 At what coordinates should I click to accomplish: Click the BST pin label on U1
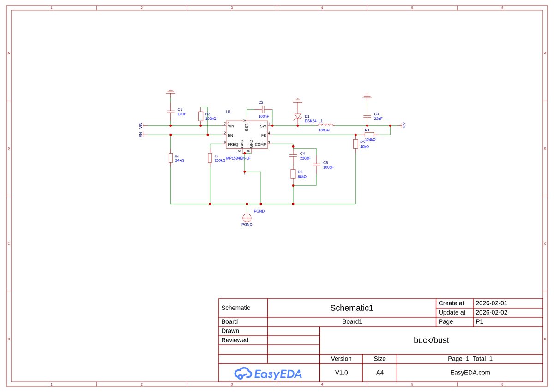coord(247,127)
